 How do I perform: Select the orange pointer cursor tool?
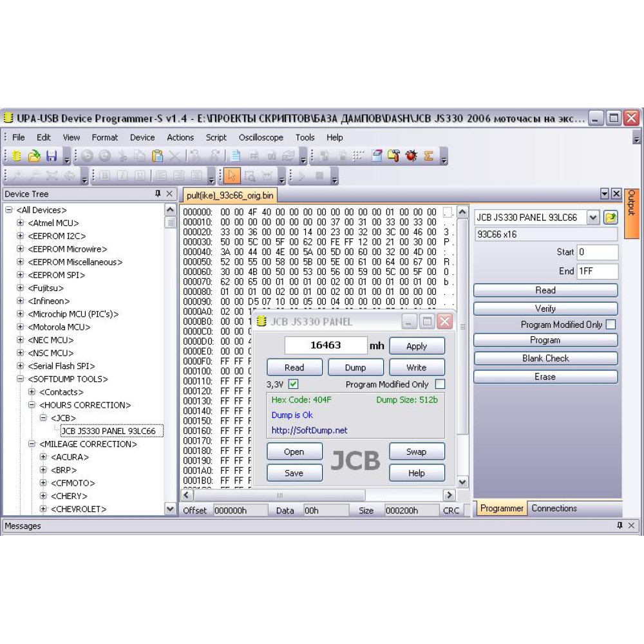pyautogui.click(x=232, y=176)
